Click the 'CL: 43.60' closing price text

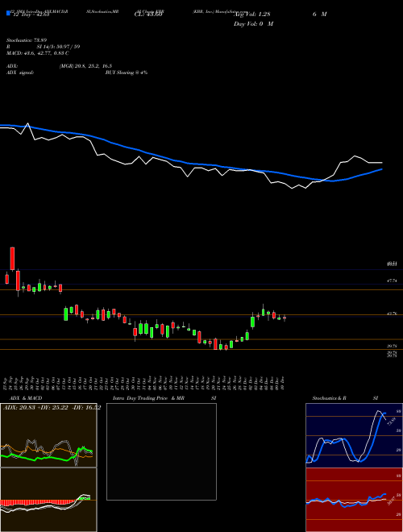[148, 14]
